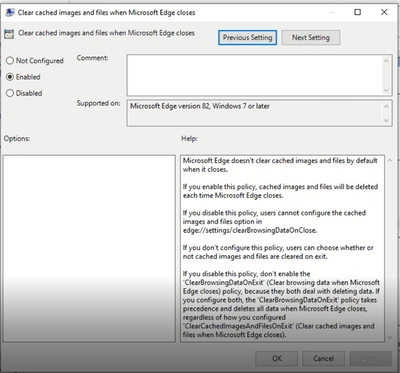This screenshot has width=400, height=373.
Task: Jump to the Next Setting
Action: coord(311,38)
